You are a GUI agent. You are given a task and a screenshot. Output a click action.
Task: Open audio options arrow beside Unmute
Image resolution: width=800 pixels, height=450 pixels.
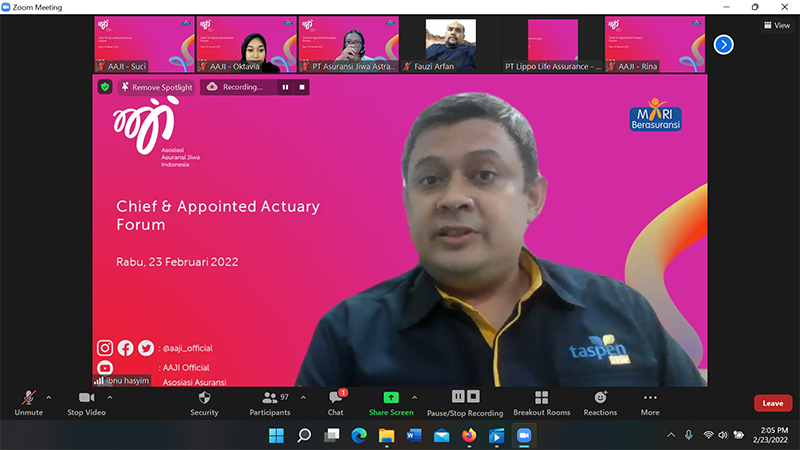[x=48, y=397]
